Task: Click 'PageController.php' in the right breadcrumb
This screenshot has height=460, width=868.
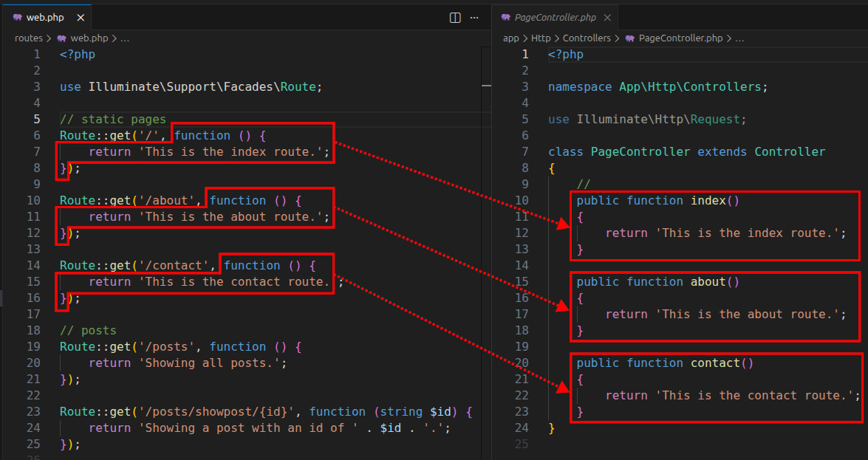Action: coord(681,38)
